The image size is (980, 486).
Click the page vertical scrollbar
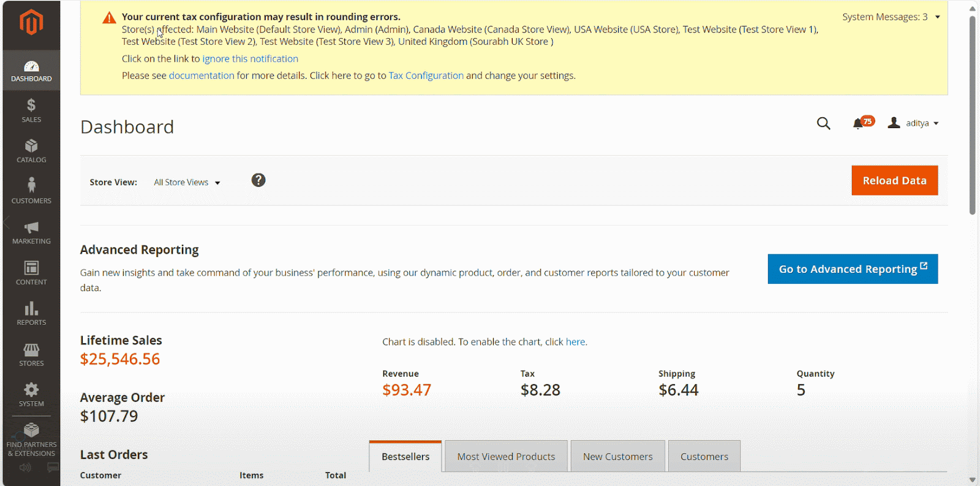tap(972, 116)
